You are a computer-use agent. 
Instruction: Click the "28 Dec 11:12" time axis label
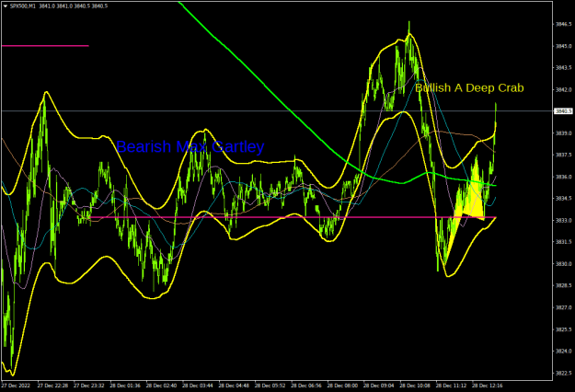451,386
